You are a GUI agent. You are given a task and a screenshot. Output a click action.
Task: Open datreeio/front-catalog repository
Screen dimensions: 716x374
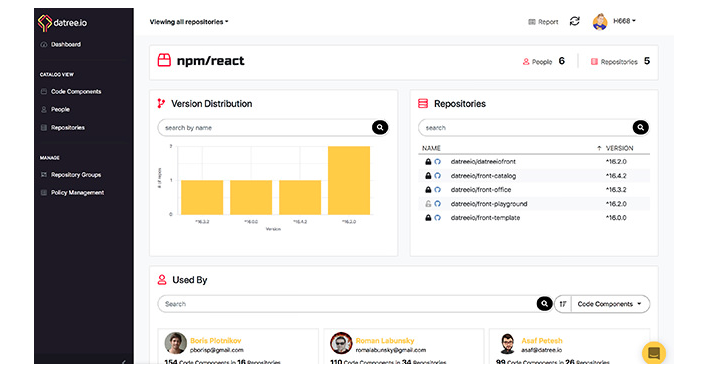point(483,176)
